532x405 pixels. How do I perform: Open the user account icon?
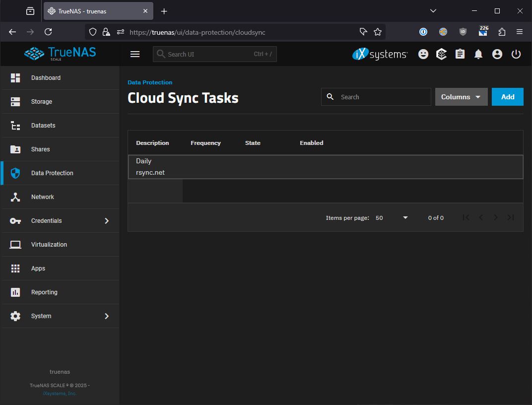click(x=497, y=54)
